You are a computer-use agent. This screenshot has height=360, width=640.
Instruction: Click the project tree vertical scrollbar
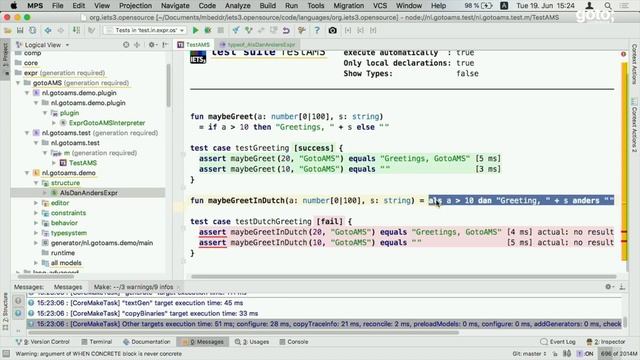pos(169,86)
